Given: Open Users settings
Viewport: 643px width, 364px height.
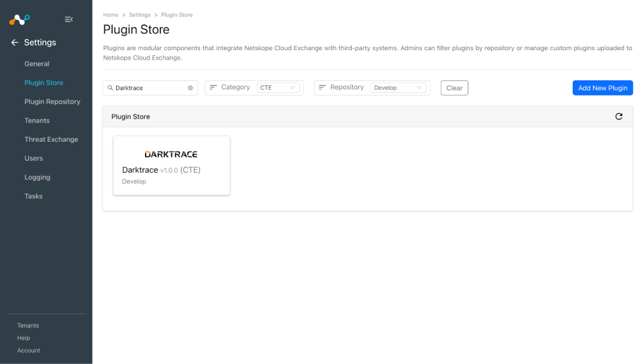Looking at the screenshot, I should tap(34, 158).
